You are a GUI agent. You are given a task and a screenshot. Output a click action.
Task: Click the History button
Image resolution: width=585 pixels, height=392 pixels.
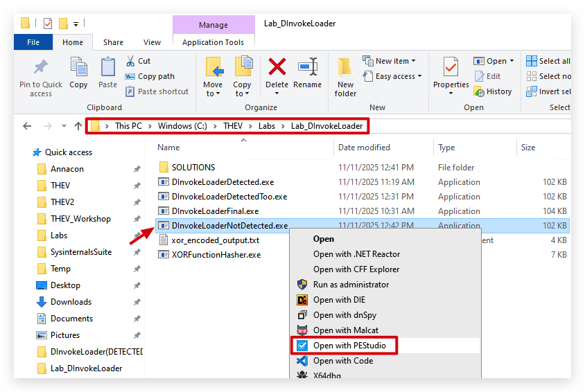pos(493,91)
